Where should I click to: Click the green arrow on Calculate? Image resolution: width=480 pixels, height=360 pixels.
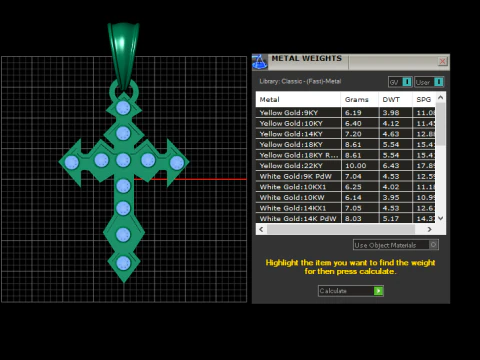[x=378, y=291]
